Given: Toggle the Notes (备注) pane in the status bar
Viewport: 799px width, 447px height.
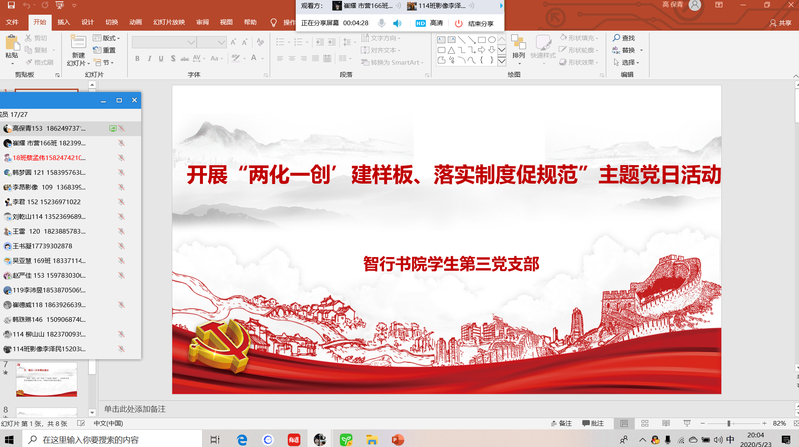Looking at the screenshot, I should [x=561, y=423].
